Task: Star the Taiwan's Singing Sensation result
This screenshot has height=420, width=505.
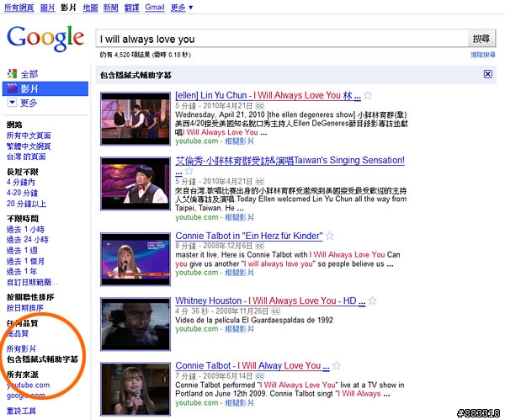Action: (189, 171)
